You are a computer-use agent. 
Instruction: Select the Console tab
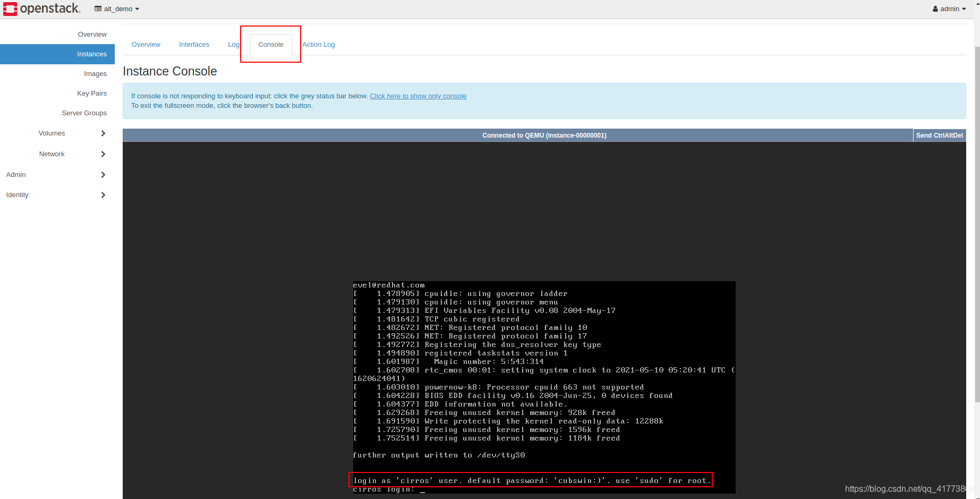pos(271,45)
